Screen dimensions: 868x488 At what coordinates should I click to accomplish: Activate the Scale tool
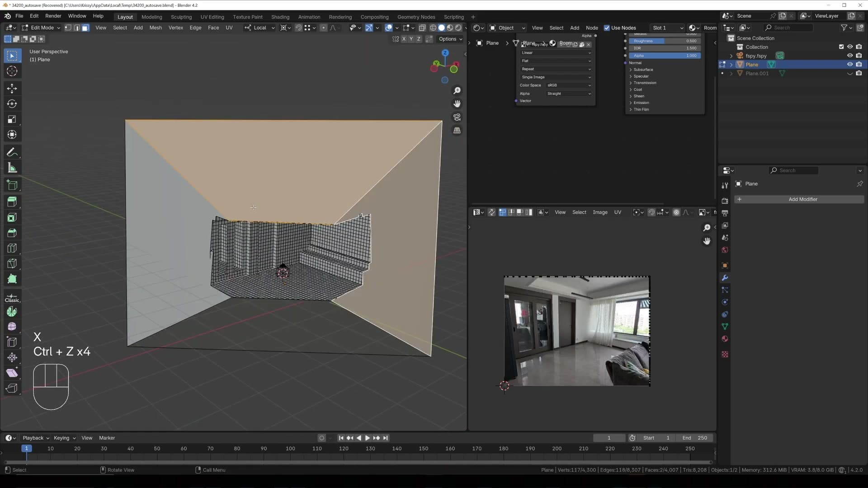[x=12, y=119]
